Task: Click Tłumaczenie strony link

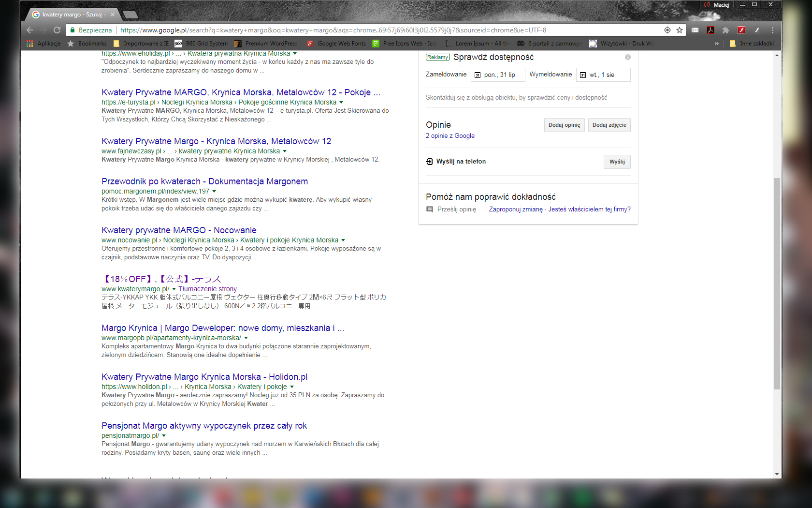Action: tap(207, 289)
